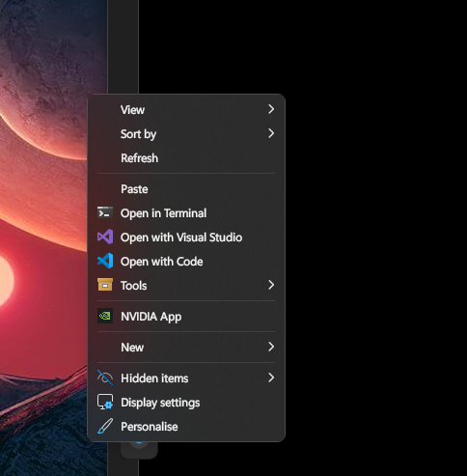Image resolution: width=467 pixels, height=476 pixels.
Task: Expand the Sort by submenu arrow
Action: click(271, 133)
